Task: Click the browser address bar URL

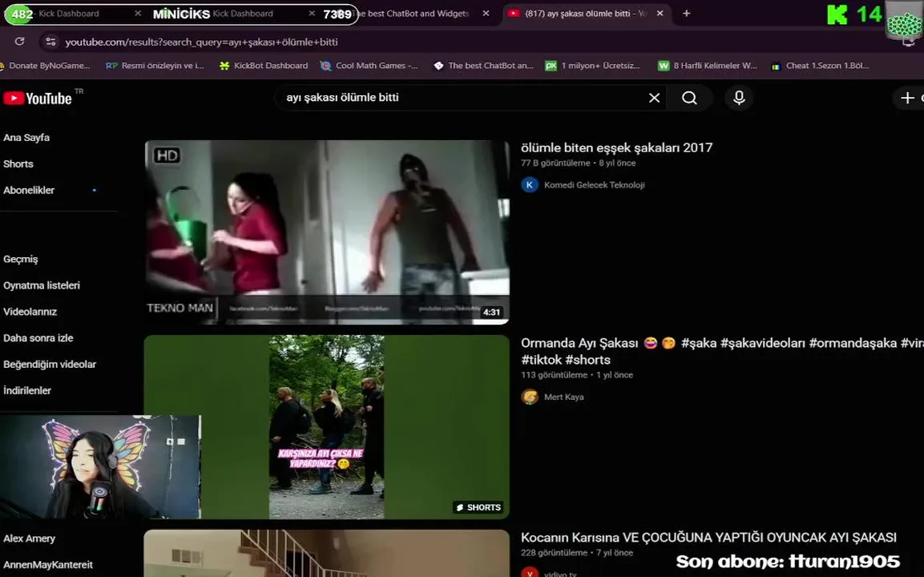Action: click(x=201, y=42)
